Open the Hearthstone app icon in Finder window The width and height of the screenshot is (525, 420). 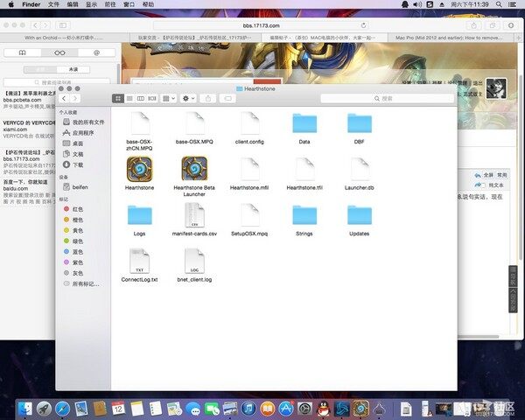(x=140, y=169)
